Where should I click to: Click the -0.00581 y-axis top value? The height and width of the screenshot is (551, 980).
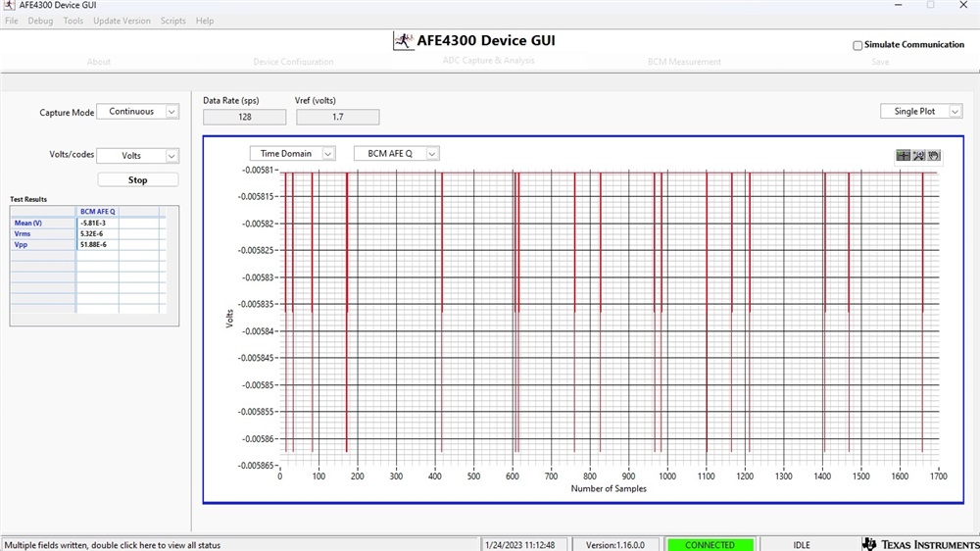coord(256,171)
